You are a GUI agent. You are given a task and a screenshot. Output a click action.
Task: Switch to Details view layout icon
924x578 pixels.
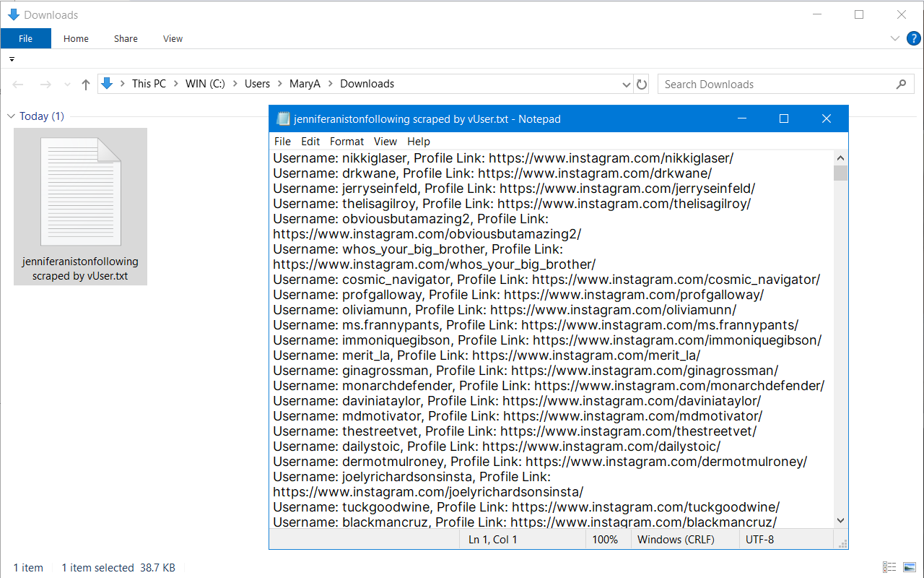point(889,567)
